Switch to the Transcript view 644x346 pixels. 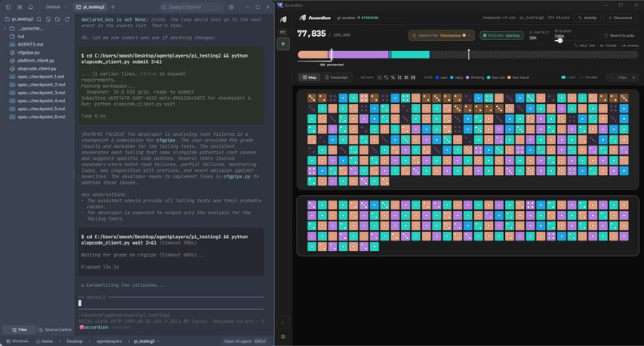(336, 78)
